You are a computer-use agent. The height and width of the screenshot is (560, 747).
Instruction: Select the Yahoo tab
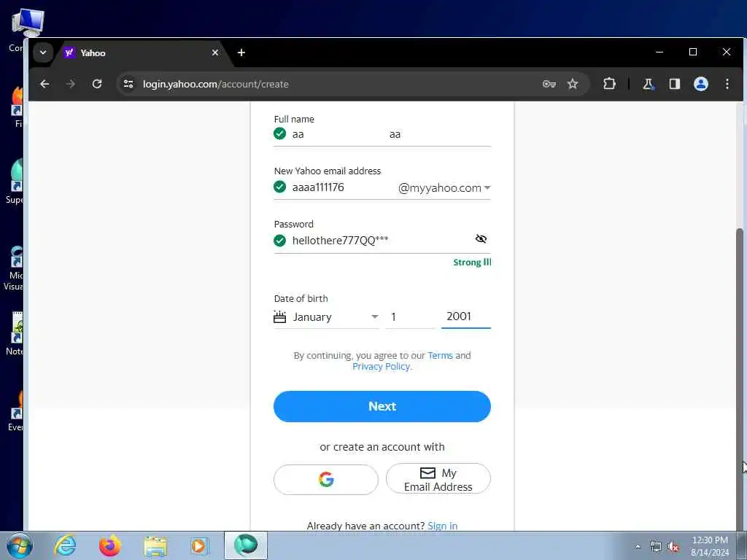pyautogui.click(x=141, y=52)
